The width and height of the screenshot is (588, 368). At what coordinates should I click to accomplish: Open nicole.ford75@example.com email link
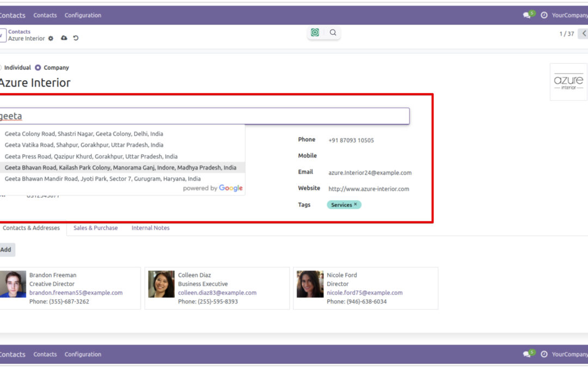coord(364,293)
